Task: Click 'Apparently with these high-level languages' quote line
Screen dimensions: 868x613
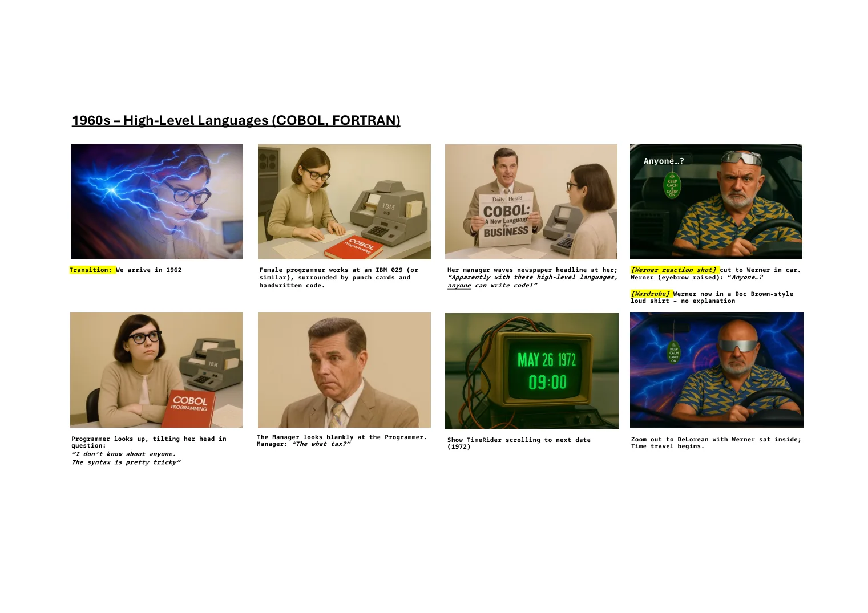Action: pyautogui.click(x=532, y=278)
